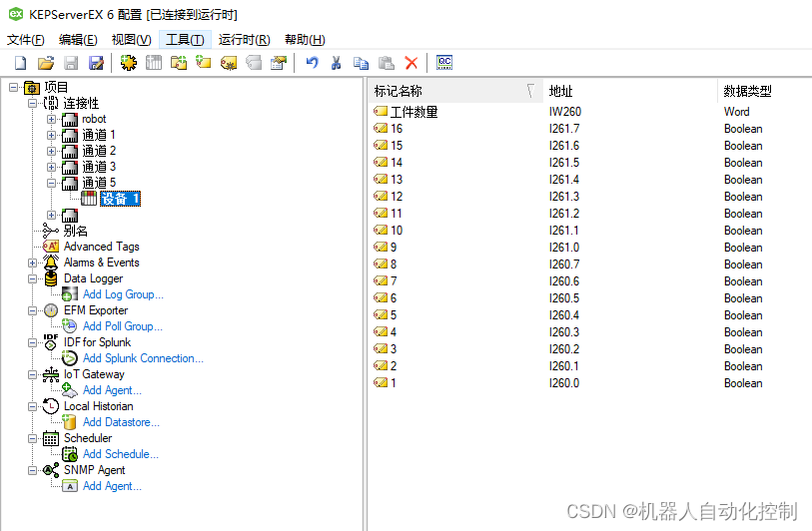Click the Word data type cell

(x=736, y=112)
